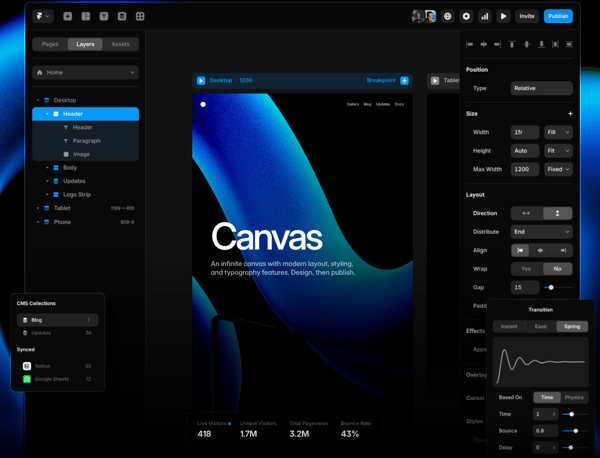Set Based On to Time

tap(547, 397)
